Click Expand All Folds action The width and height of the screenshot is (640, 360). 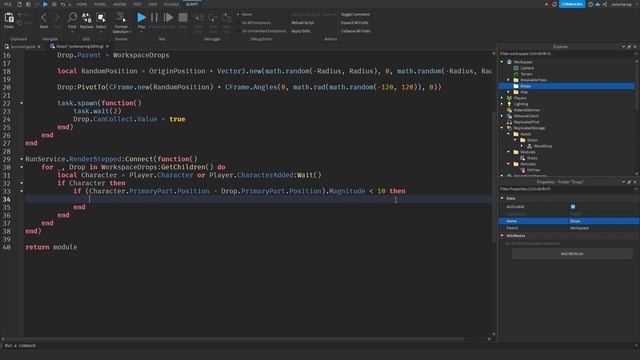tap(354, 23)
